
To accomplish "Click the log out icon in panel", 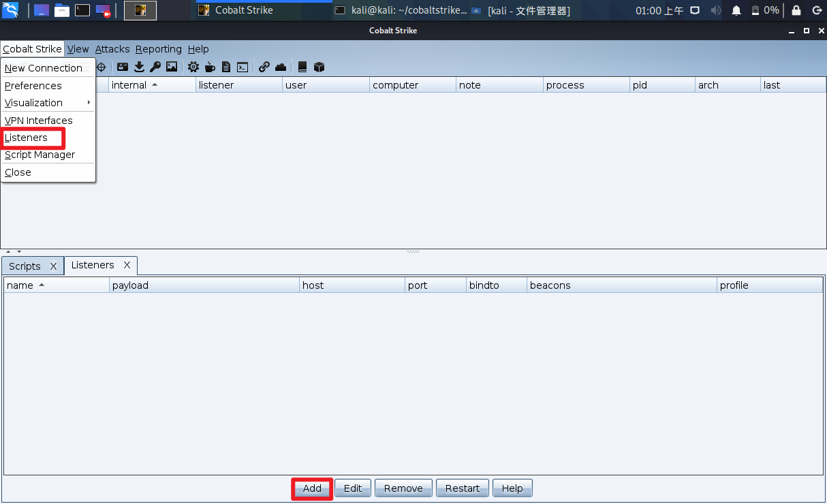I will [x=817, y=10].
